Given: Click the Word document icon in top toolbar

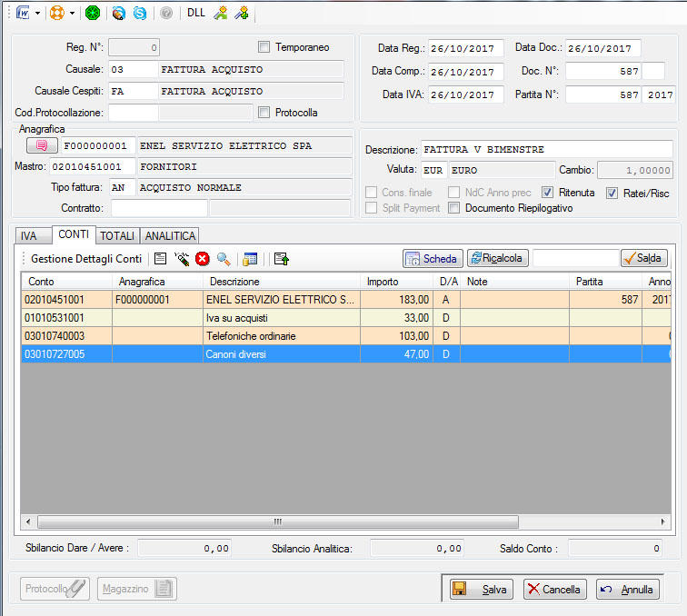Looking at the screenshot, I should tap(23, 13).
